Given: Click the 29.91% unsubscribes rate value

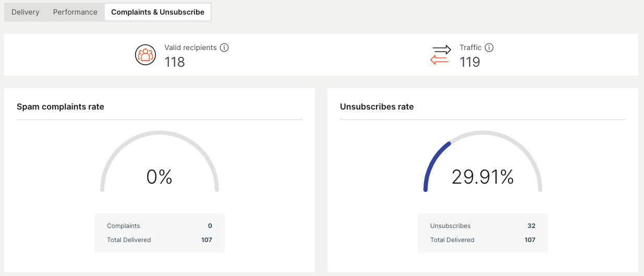Looking at the screenshot, I should pyautogui.click(x=483, y=177).
